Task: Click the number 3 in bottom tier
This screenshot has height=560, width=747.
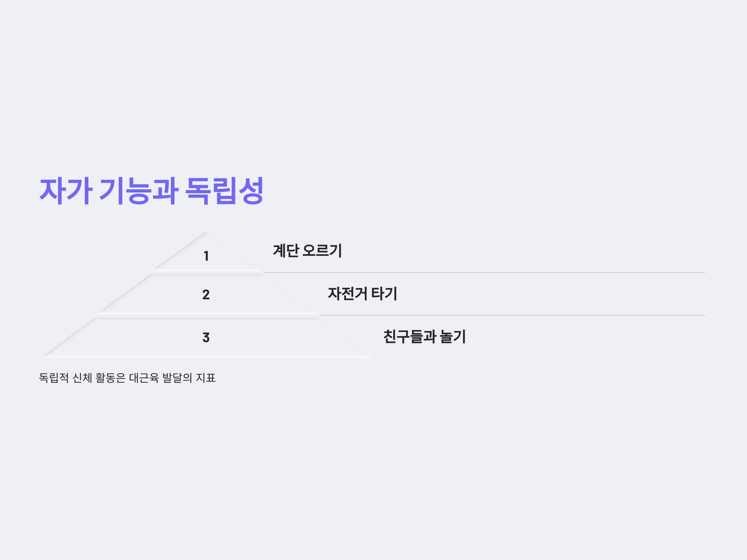Action: point(206,338)
